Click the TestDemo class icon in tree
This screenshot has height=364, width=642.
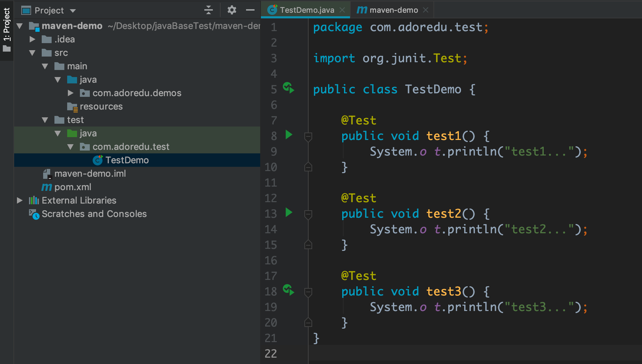click(98, 160)
